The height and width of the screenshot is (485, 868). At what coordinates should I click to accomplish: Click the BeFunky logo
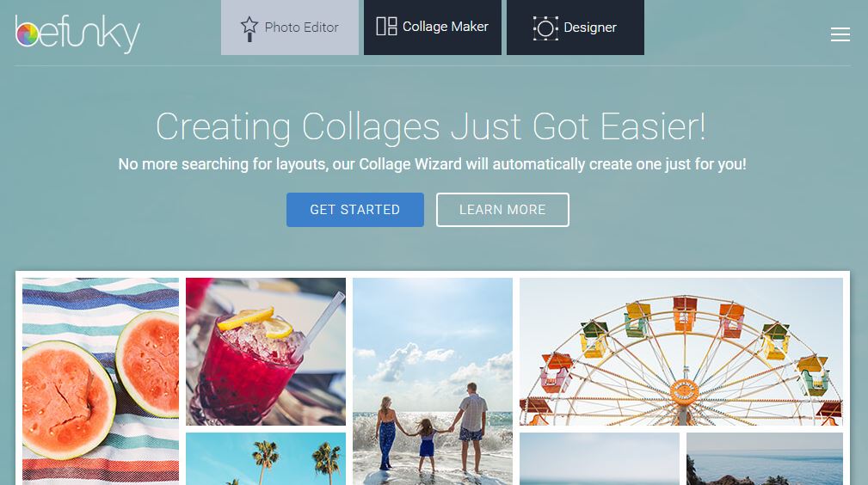click(x=77, y=34)
